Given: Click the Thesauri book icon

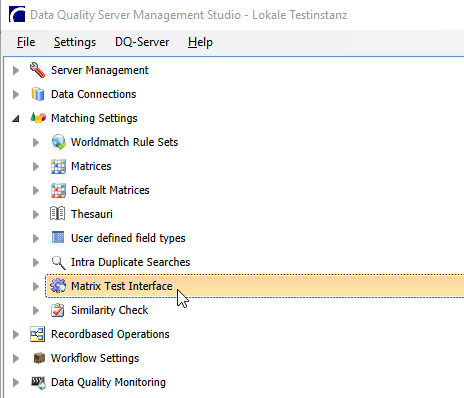Looking at the screenshot, I should pos(58,214).
